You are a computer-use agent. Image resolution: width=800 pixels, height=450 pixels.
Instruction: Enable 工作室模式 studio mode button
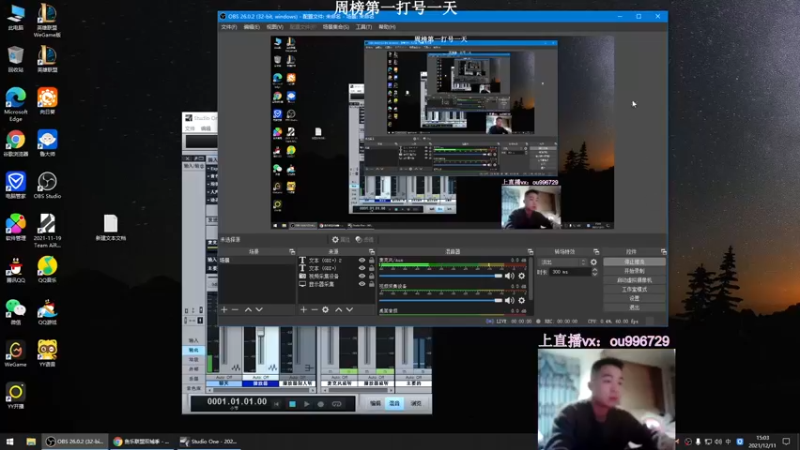[x=634, y=289]
